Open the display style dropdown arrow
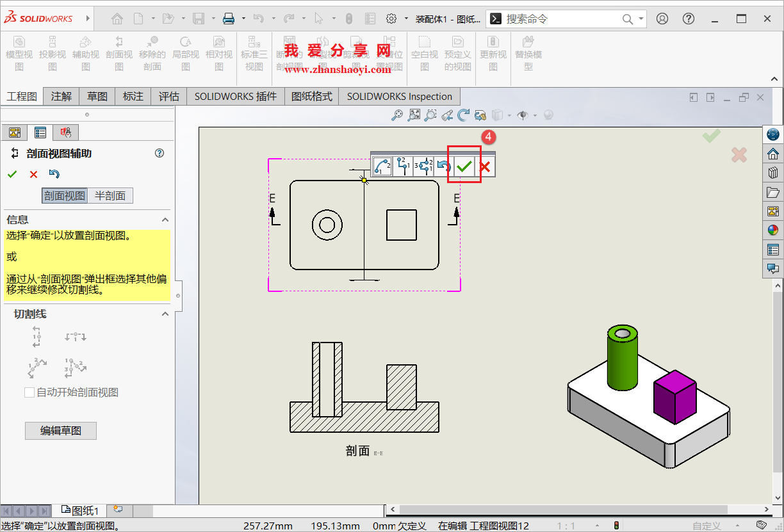The image size is (784, 532). [x=509, y=115]
